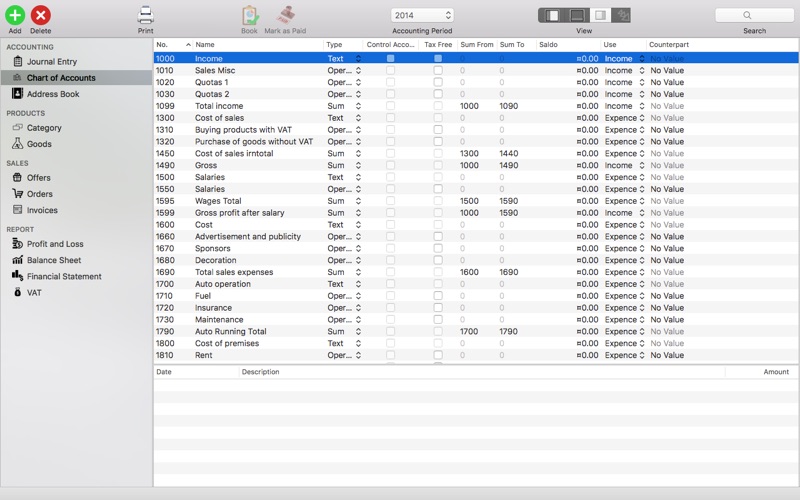Image resolution: width=800 pixels, height=500 pixels.
Task: Click the Print toolbar icon
Action: tap(145, 15)
